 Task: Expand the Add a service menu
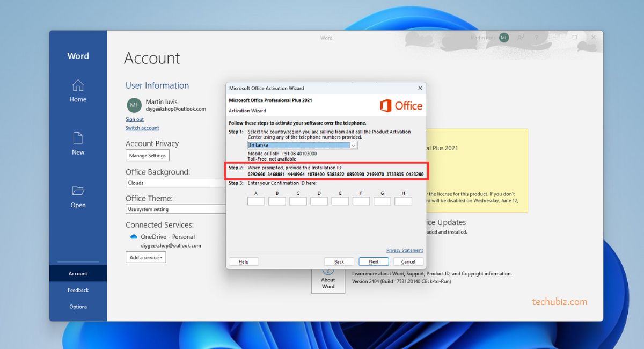pos(146,258)
